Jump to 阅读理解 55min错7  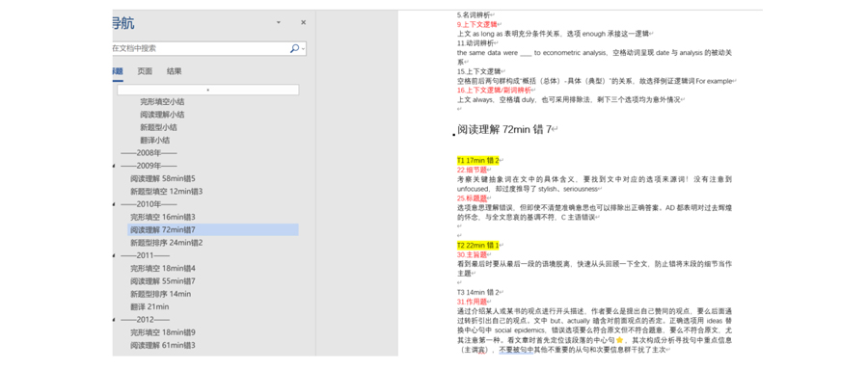(x=163, y=281)
